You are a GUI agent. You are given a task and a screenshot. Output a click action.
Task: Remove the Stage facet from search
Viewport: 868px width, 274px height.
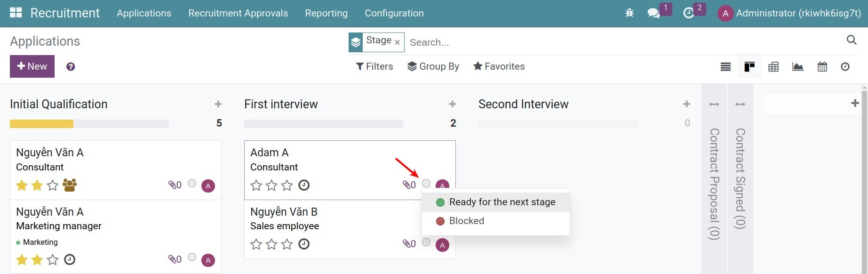pos(397,42)
